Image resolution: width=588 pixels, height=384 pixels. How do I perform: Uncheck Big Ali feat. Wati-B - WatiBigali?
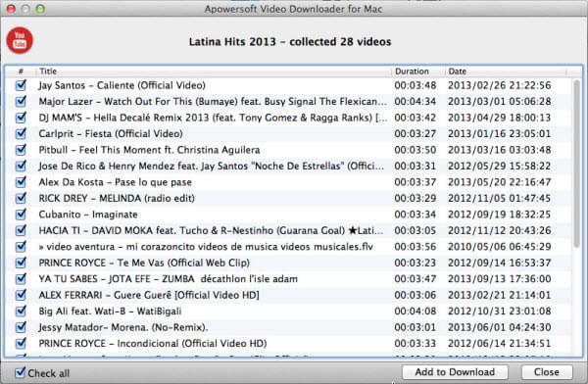click(21, 312)
